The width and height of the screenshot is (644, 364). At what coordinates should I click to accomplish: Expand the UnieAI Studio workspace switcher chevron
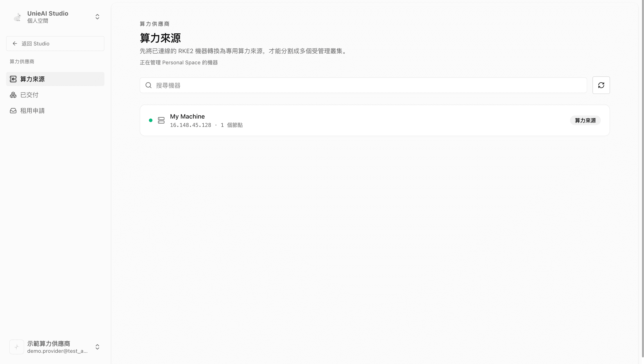[x=98, y=17]
